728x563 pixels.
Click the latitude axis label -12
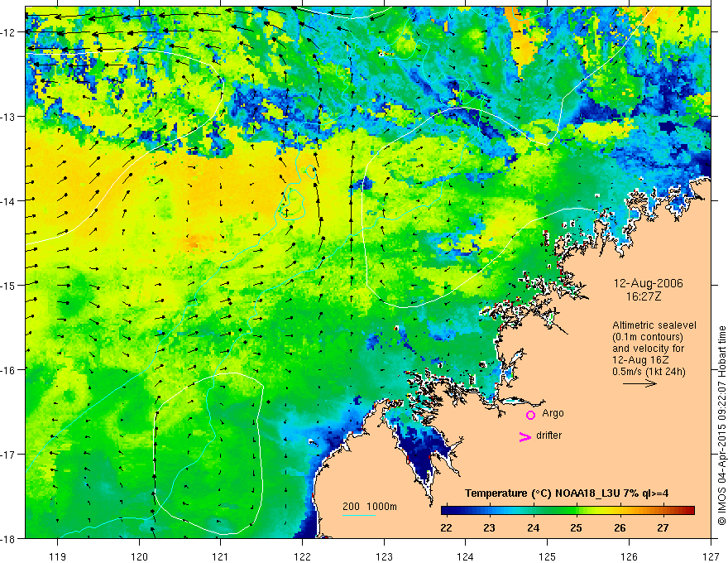click(8, 32)
